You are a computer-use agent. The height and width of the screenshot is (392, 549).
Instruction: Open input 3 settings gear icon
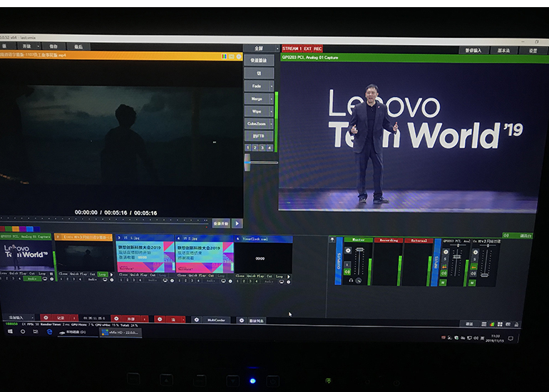172,280
